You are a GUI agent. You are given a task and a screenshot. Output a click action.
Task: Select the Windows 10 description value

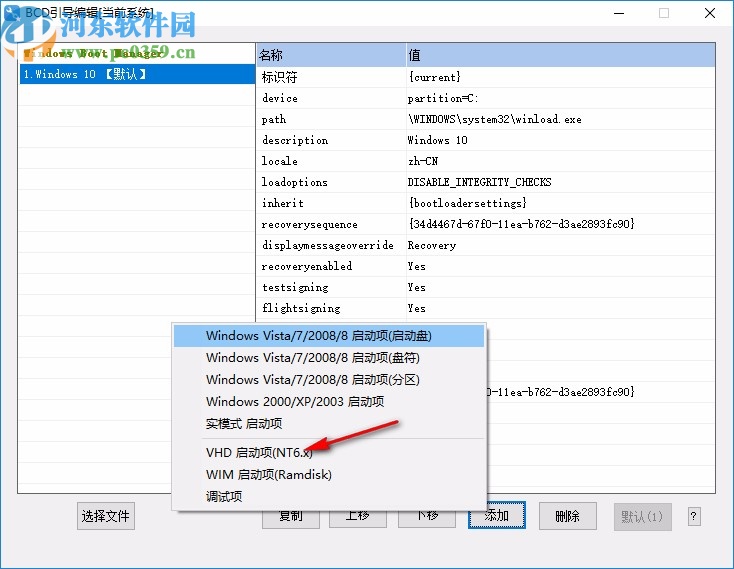437,140
